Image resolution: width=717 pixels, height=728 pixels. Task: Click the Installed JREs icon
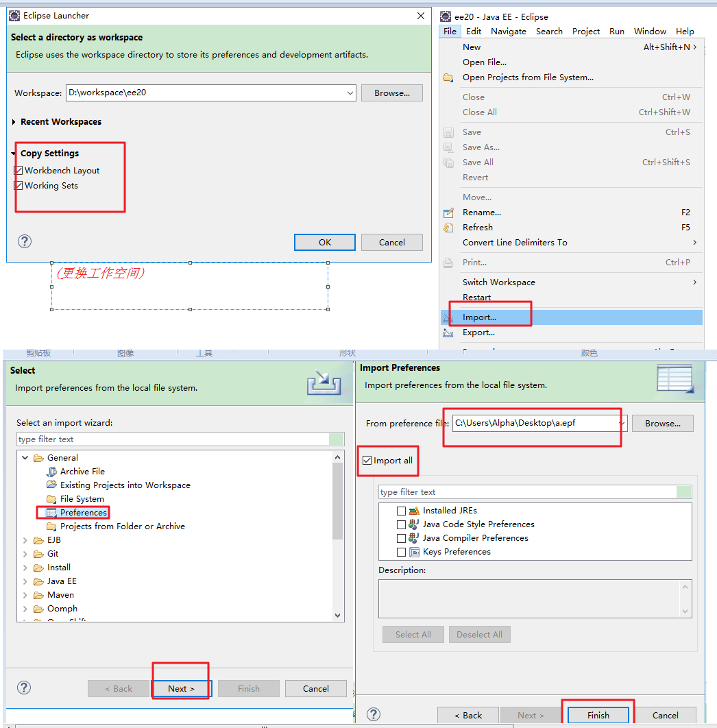pyautogui.click(x=414, y=511)
